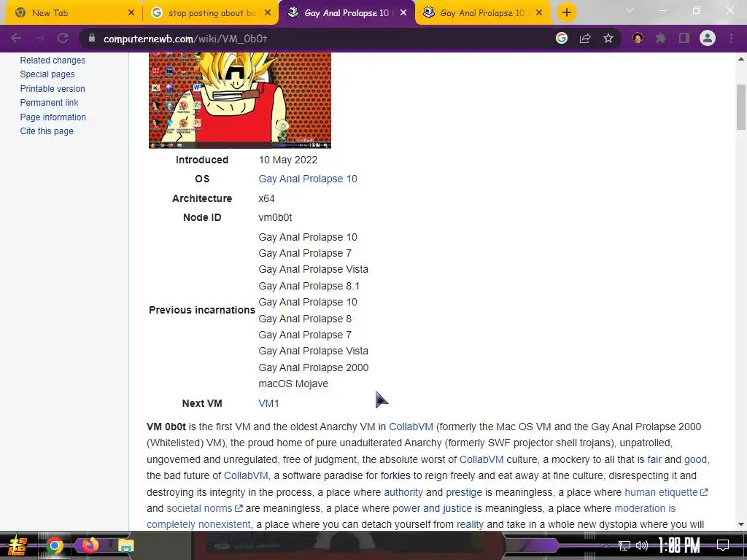Bookmark this page with the star icon
Image resolution: width=747 pixels, height=560 pixels.
(x=608, y=38)
